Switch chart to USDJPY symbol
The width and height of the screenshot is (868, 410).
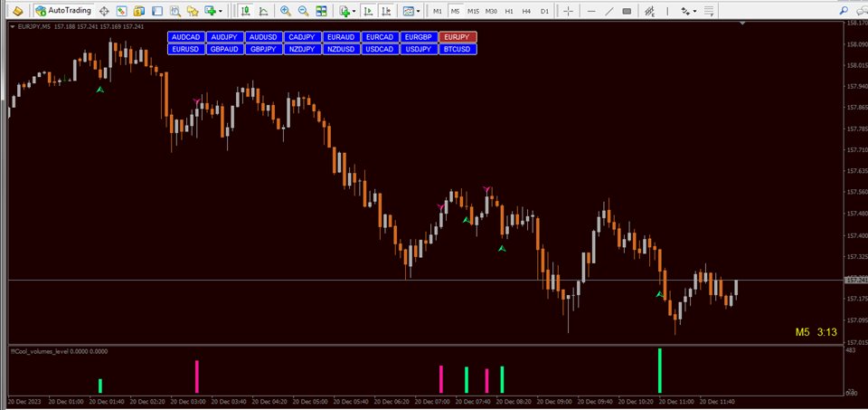pos(419,49)
